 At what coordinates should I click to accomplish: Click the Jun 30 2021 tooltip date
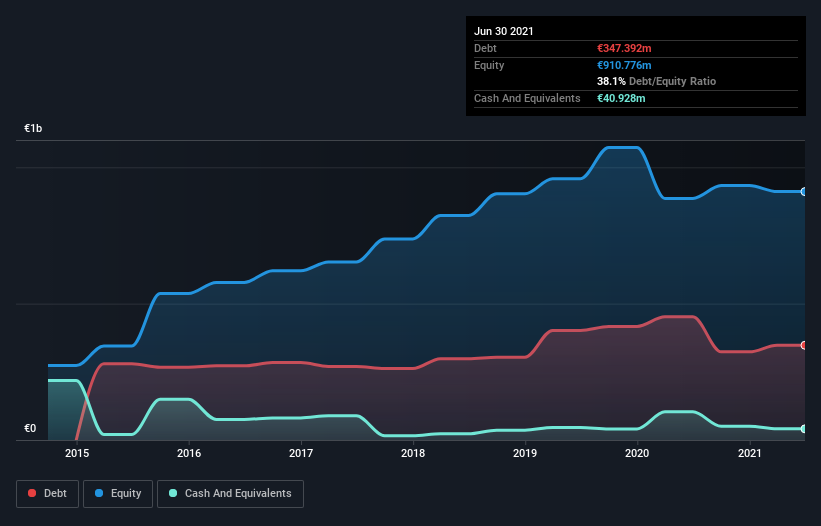point(504,31)
